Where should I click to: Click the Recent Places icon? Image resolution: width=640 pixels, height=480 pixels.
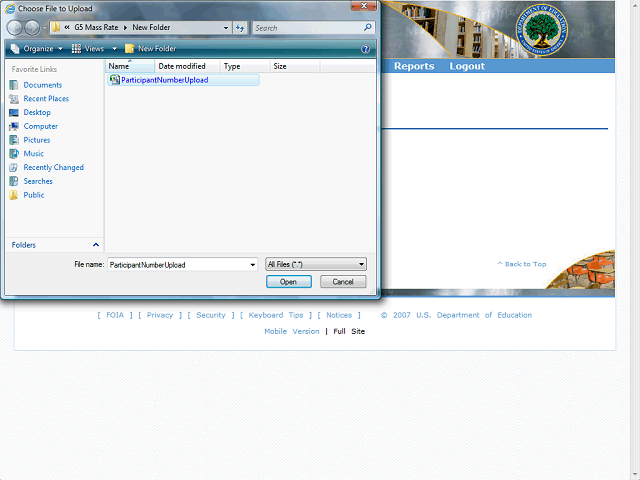pyautogui.click(x=14, y=99)
